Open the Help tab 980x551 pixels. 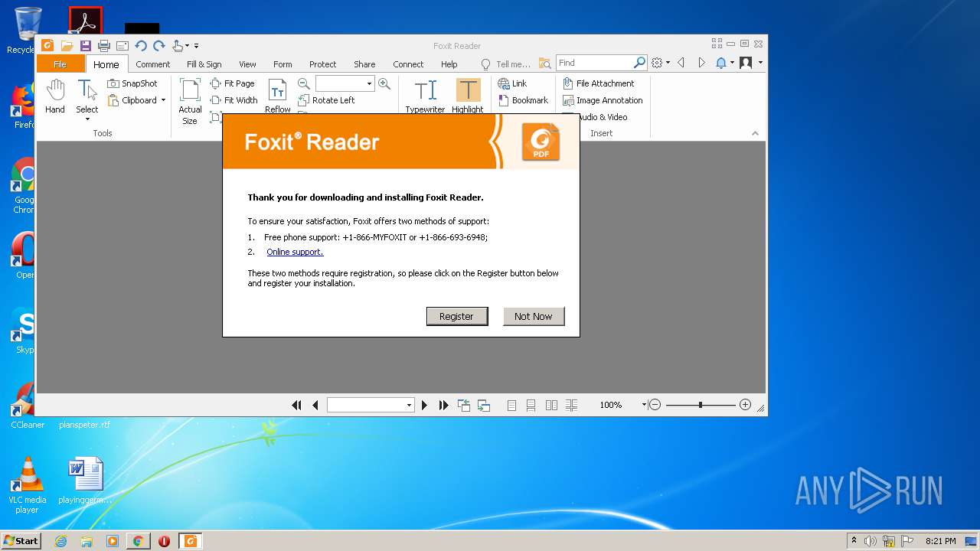coord(449,64)
